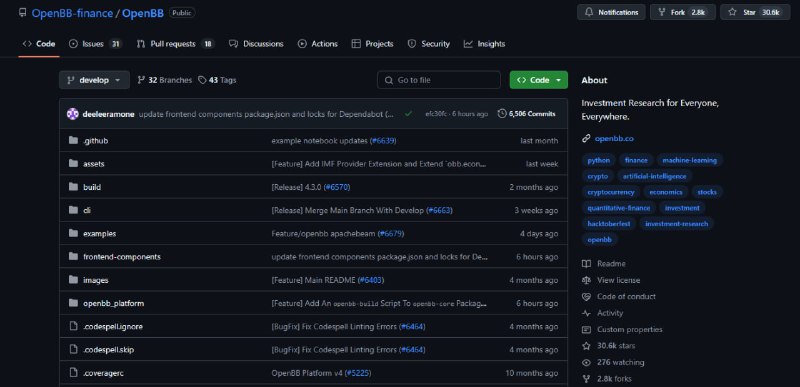Click the hacktoberfest topic tag
Screen dimensions: 800x387
pyautogui.click(x=608, y=223)
